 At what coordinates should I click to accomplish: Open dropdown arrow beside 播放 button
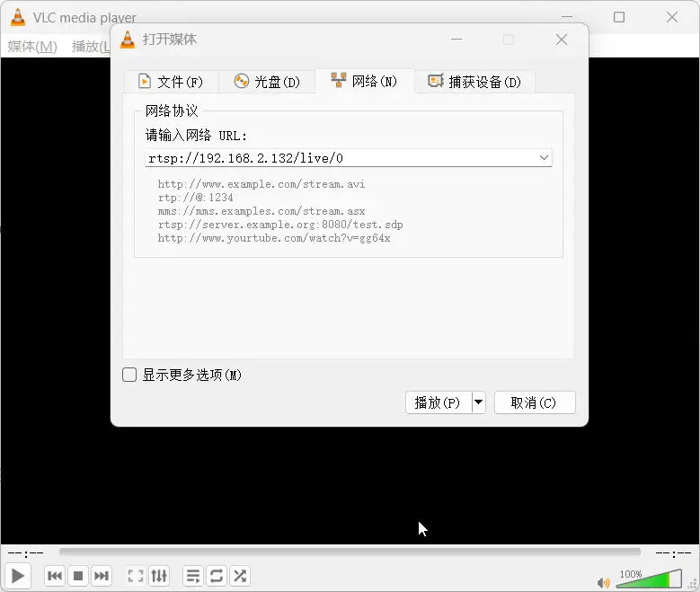coord(478,402)
